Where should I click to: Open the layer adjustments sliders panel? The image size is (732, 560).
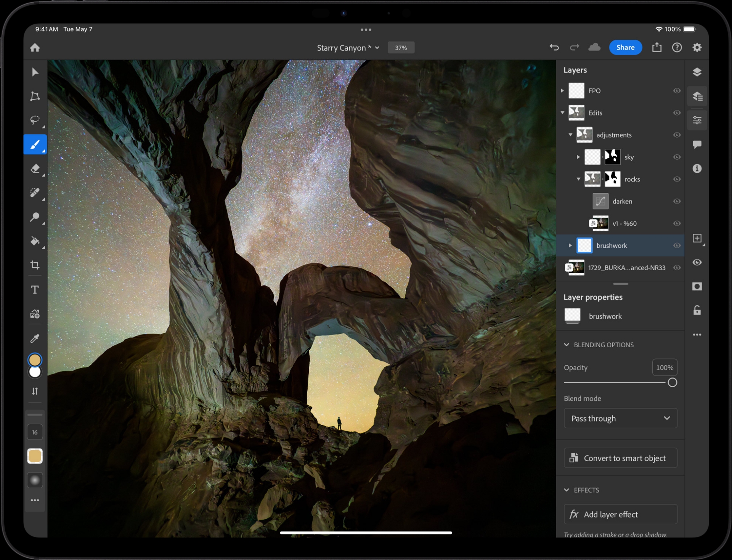(697, 120)
